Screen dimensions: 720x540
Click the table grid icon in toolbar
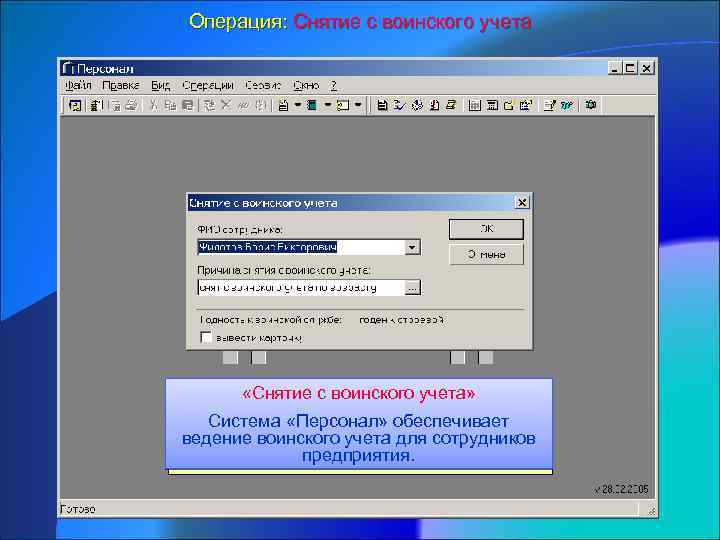[474, 105]
